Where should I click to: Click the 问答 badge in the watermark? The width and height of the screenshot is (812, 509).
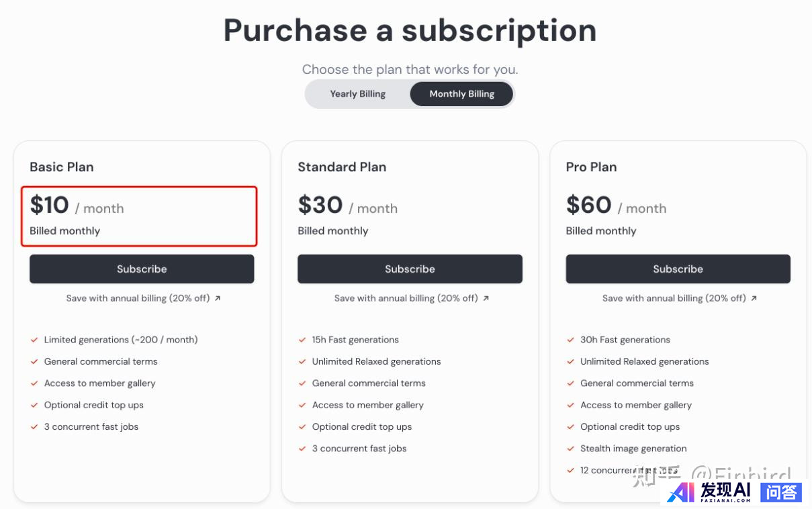point(781,492)
